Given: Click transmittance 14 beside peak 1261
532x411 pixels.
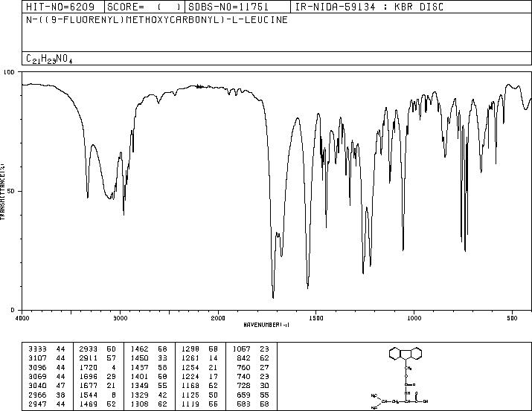Looking at the screenshot, I should click(x=214, y=358).
